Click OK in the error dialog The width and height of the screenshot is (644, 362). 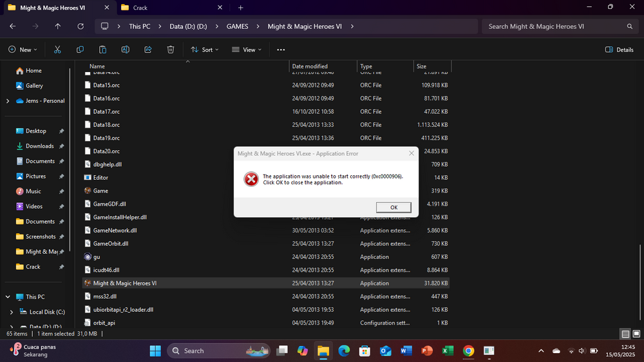coord(393,207)
